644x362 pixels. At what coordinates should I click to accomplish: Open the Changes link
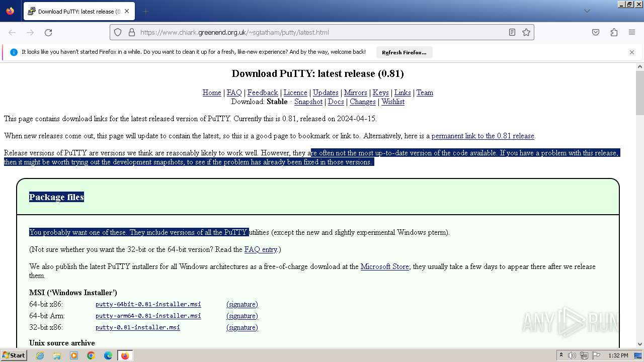(x=363, y=102)
